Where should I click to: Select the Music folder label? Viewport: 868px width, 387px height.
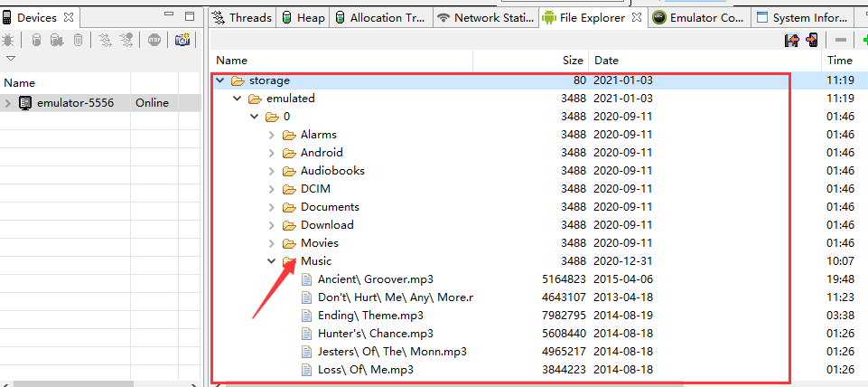pos(316,261)
